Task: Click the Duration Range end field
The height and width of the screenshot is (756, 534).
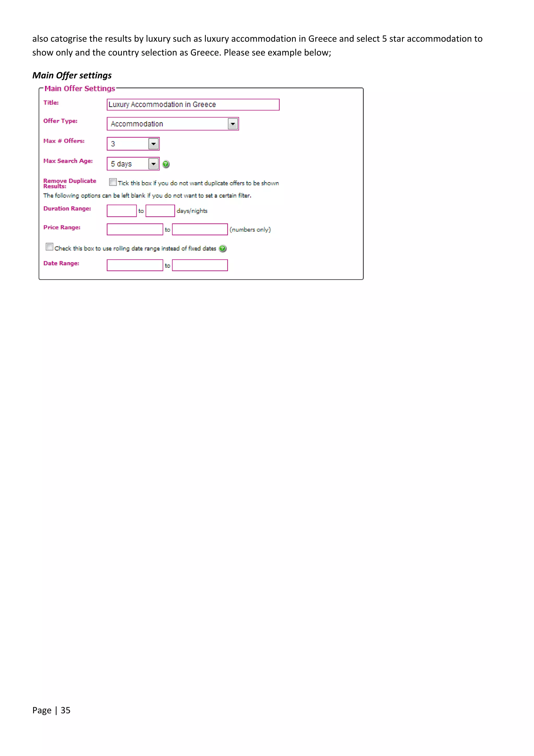Action: pyautogui.click(x=160, y=211)
